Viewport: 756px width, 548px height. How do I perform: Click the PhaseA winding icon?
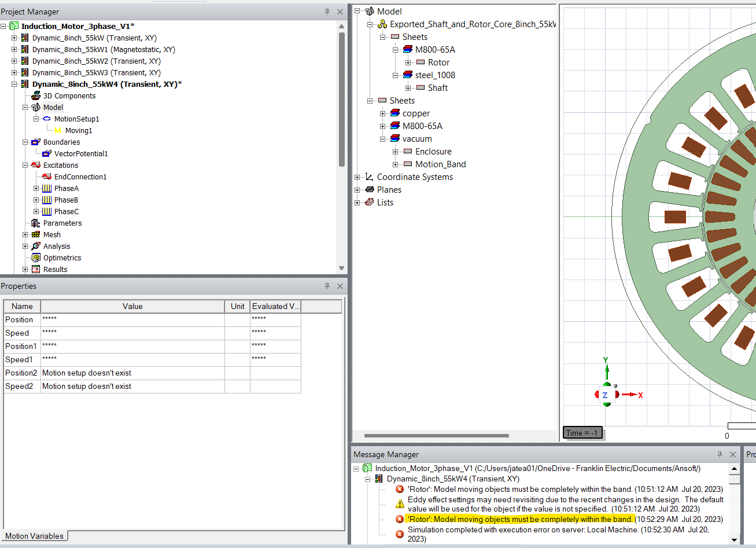point(47,188)
